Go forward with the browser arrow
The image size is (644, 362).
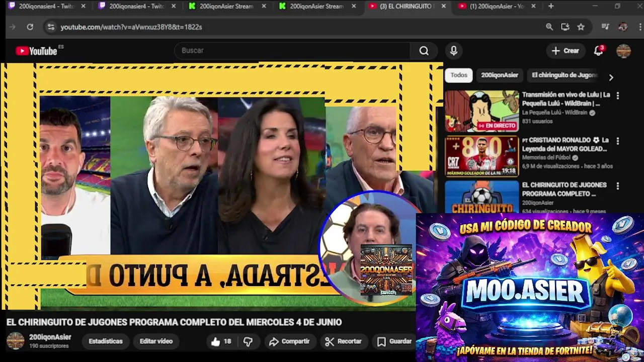point(13,27)
